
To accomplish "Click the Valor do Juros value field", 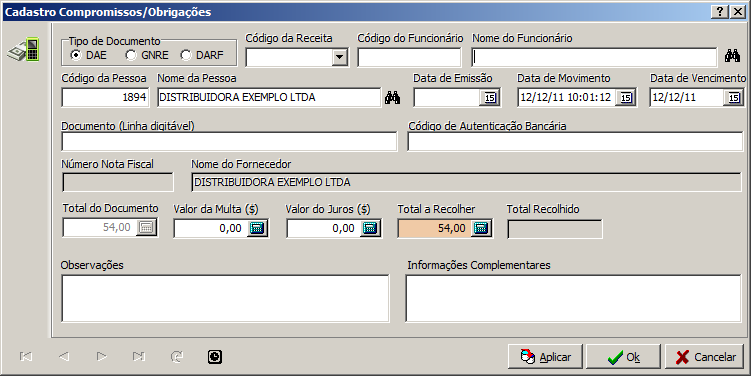I will click(324, 228).
